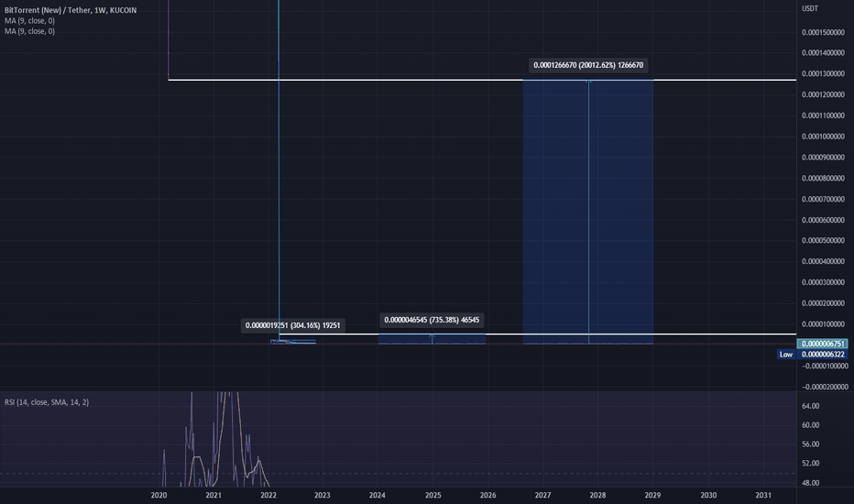
Task: Click price axis value 0.0000900000
Action: point(823,158)
